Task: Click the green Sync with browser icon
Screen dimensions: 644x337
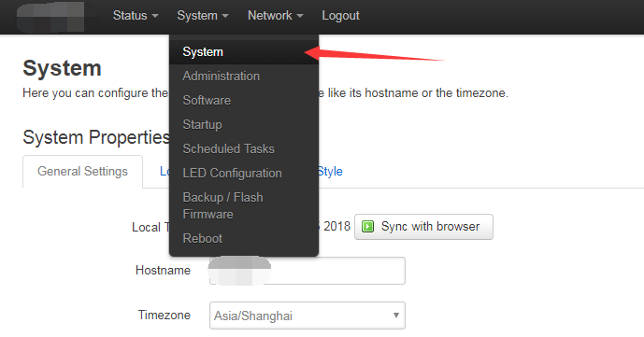Action: pyautogui.click(x=367, y=226)
